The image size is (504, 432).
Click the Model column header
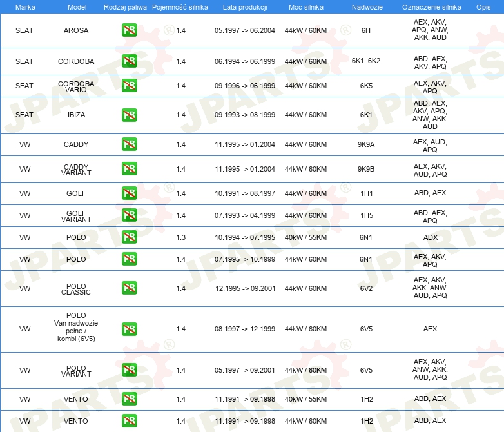coord(77,7)
